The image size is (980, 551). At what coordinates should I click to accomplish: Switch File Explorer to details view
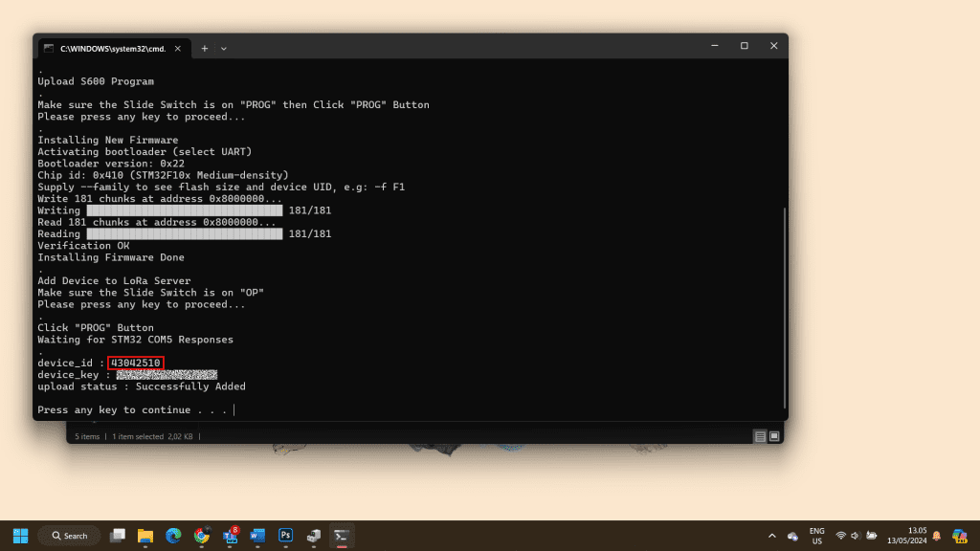[x=760, y=436]
